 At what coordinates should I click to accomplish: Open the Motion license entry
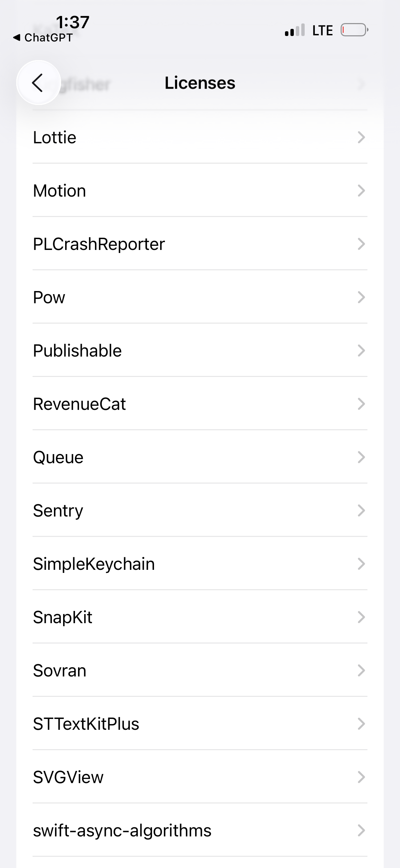coord(200,191)
